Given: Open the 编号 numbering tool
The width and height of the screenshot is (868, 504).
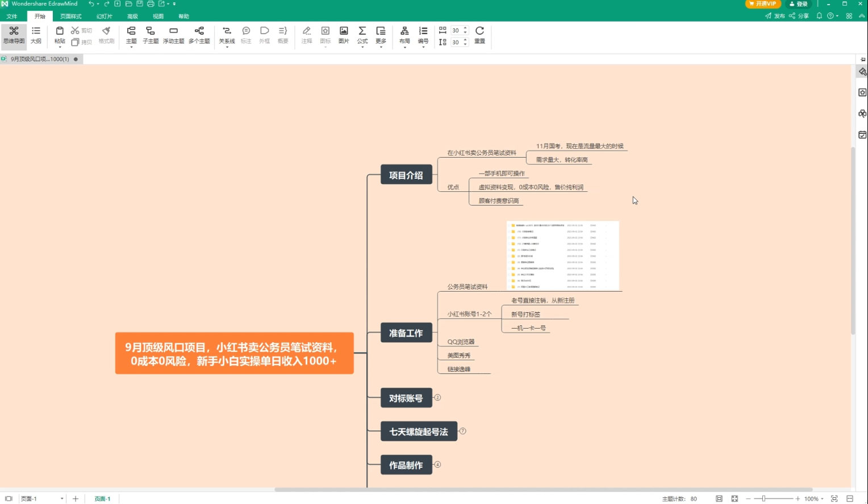Looking at the screenshot, I should [x=423, y=35].
